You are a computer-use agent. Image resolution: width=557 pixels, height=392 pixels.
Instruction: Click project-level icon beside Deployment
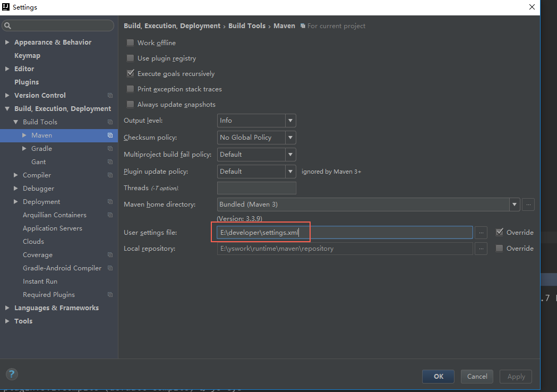tap(110, 201)
